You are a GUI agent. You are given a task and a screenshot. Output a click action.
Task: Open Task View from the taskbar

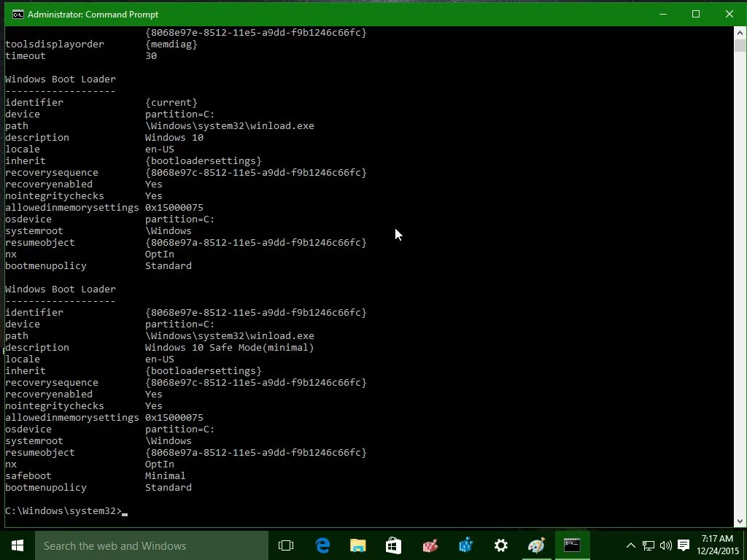point(286,545)
